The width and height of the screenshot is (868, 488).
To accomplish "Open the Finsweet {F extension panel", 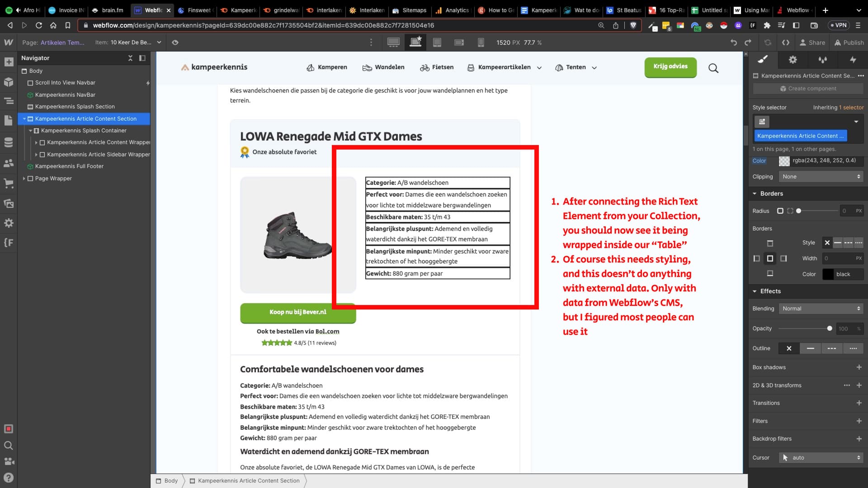I will 9,243.
